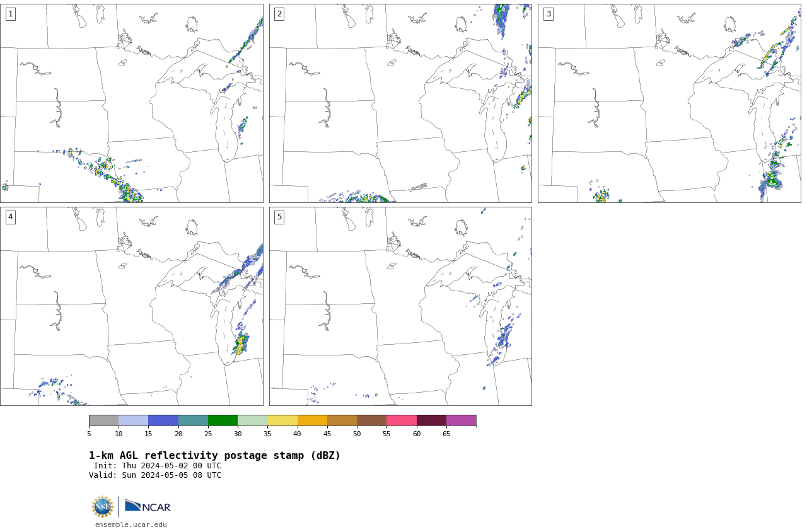The width and height of the screenshot is (807, 532).
Task: Open postage stamp map panel 3
Action: (669, 103)
